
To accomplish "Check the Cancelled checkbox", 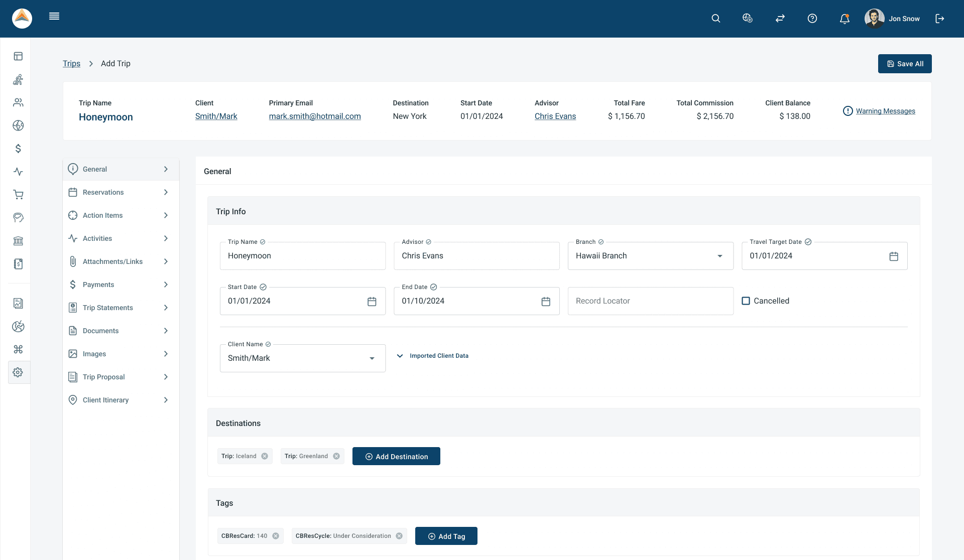I will point(746,301).
